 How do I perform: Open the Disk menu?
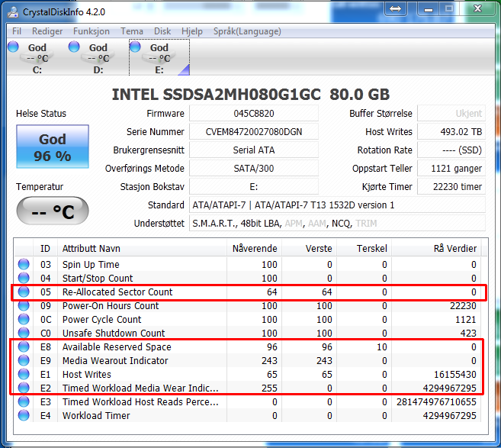coord(162,31)
